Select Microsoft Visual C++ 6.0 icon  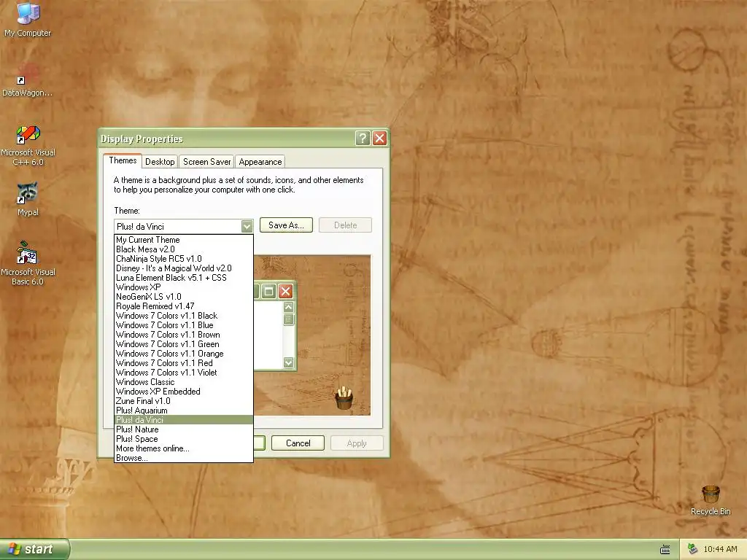[x=28, y=146]
